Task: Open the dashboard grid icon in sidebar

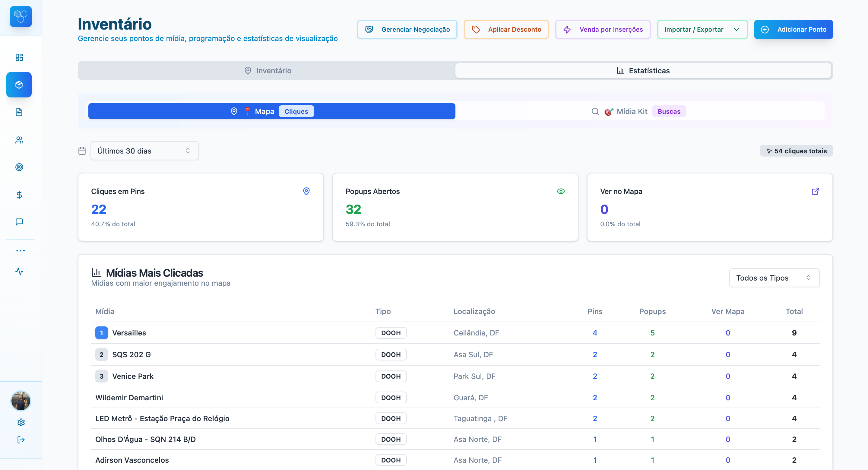Action: click(19, 57)
